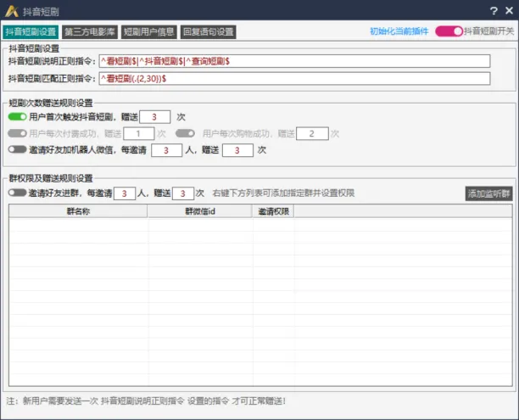Click the 群名称 column header
The image size is (519, 420).
pyautogui.click(x=78, y=211)
